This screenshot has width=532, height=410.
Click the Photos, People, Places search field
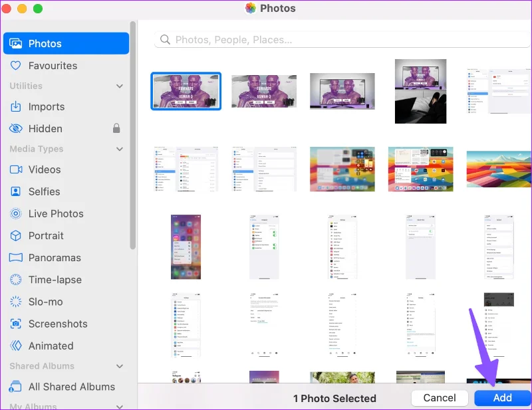(342, 40)
